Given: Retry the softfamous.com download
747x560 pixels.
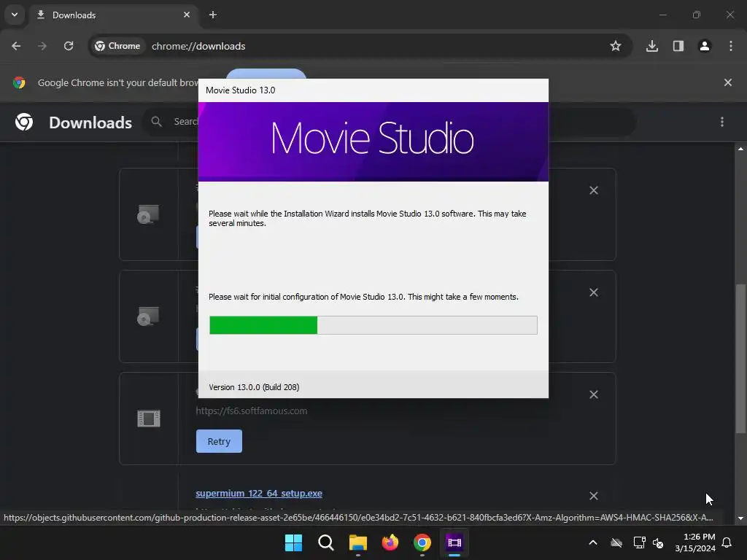Looking at the screenshot, I should point(219,441).
